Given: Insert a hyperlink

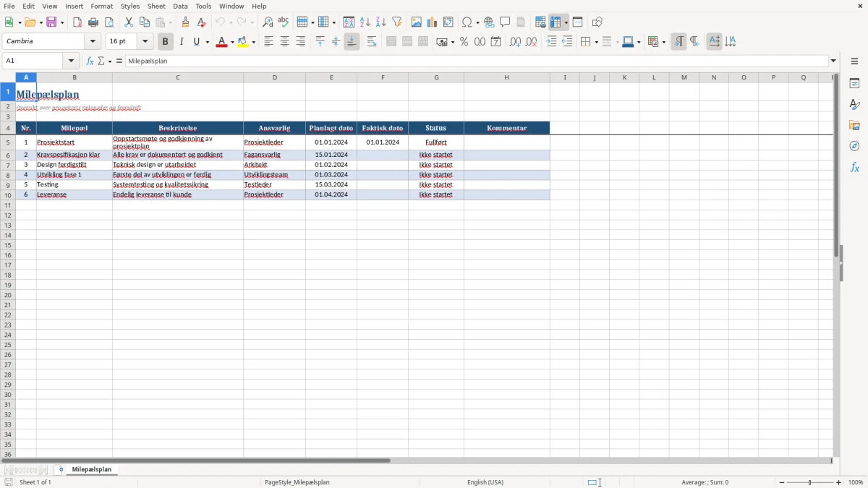Looking at the screenshot, I should [489, 22].
